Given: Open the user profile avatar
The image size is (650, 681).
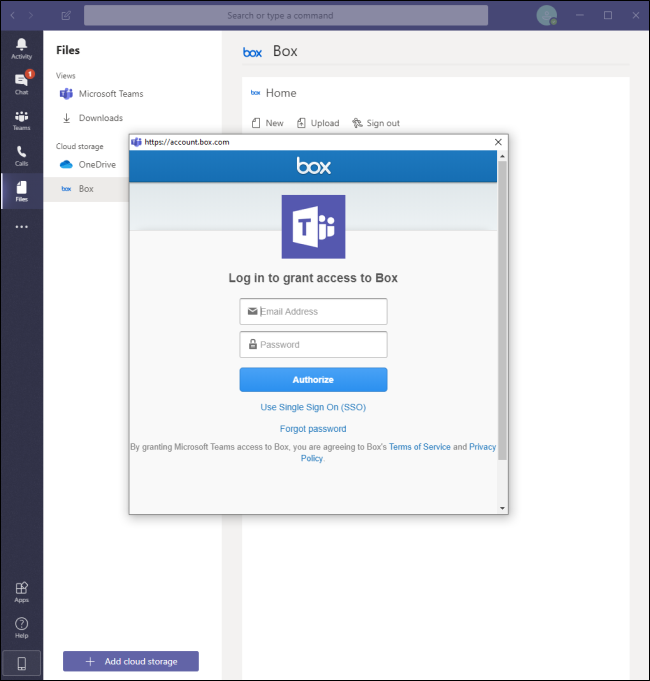Looking at the screenshot, I should coord(546,16).
